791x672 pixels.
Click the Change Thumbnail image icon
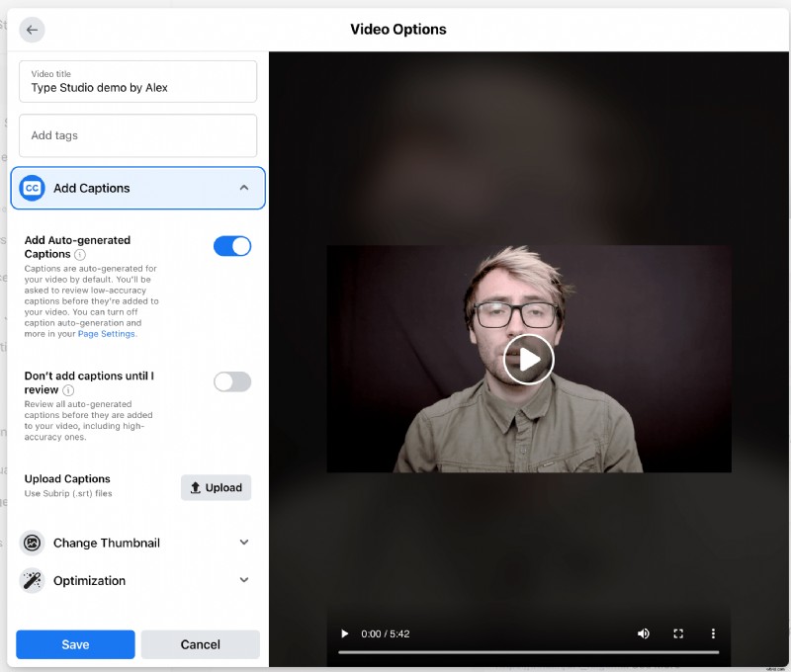tap(32, 543)
